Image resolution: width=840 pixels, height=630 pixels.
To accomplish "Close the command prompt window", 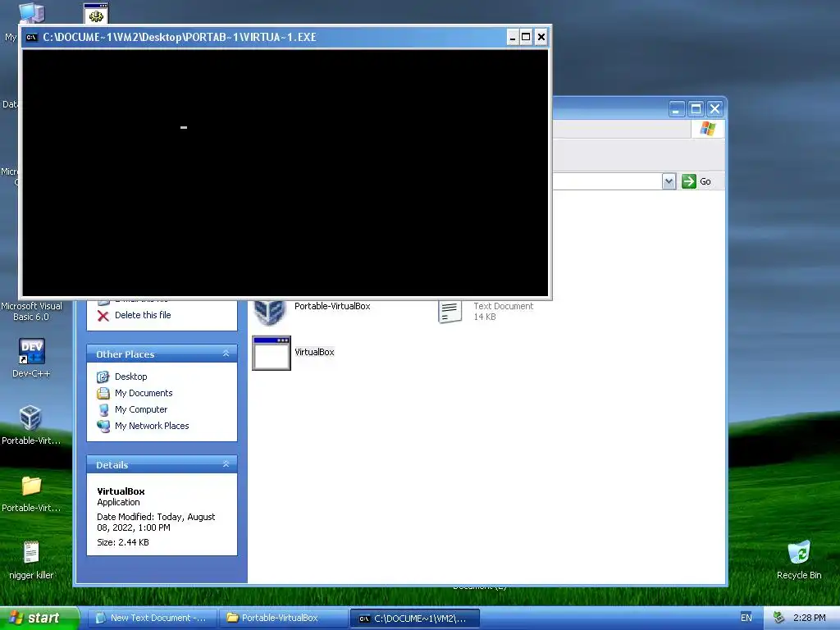I will tap(541, 37).
